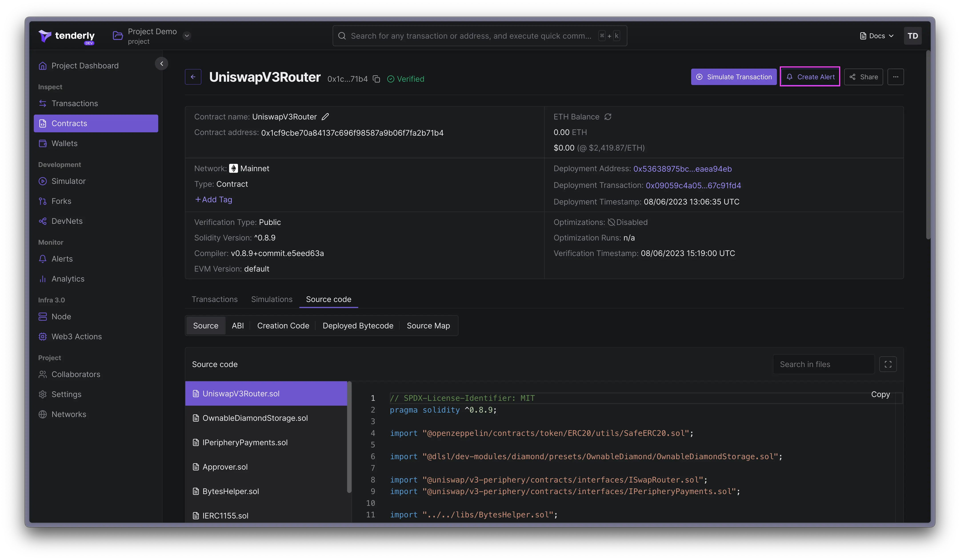Viewport: 960px width, 560px height.
Task: Open Transactions in sidebar
Action: [96, 103]
